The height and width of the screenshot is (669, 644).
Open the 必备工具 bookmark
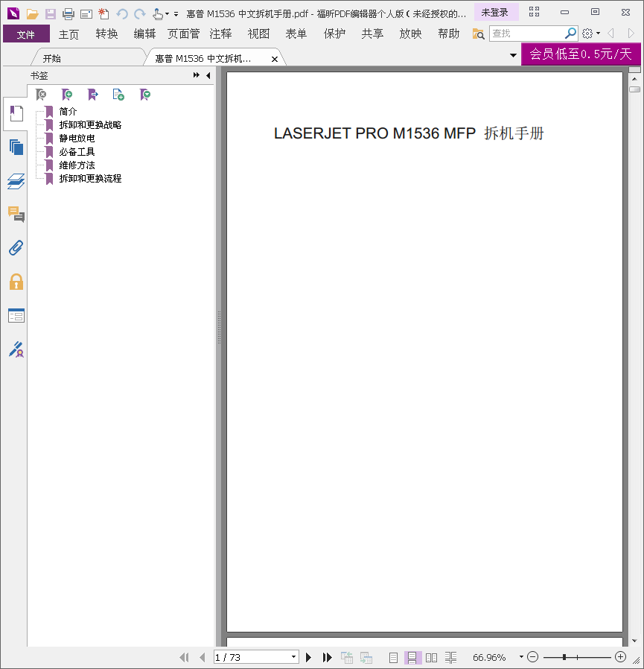pos(77,152)
